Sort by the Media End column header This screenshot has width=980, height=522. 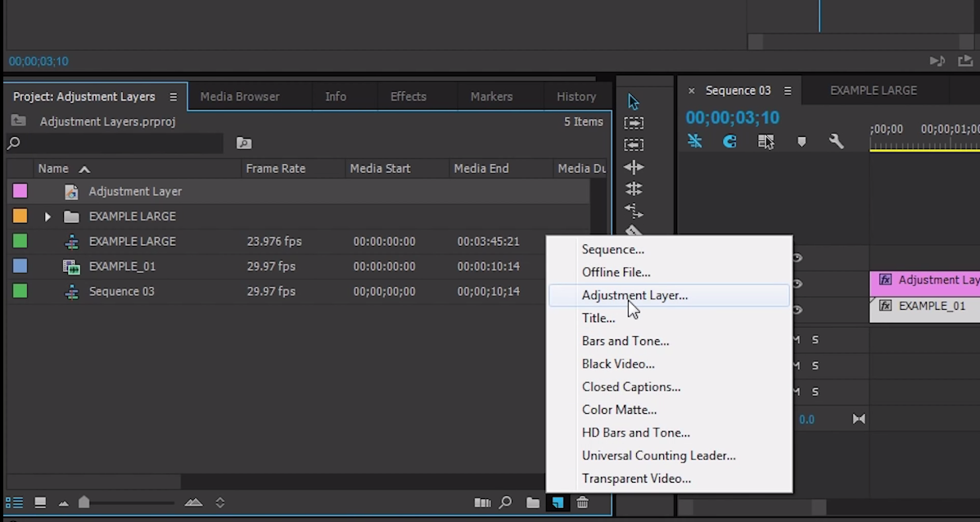pyautogui.click(x=481, y=168)
